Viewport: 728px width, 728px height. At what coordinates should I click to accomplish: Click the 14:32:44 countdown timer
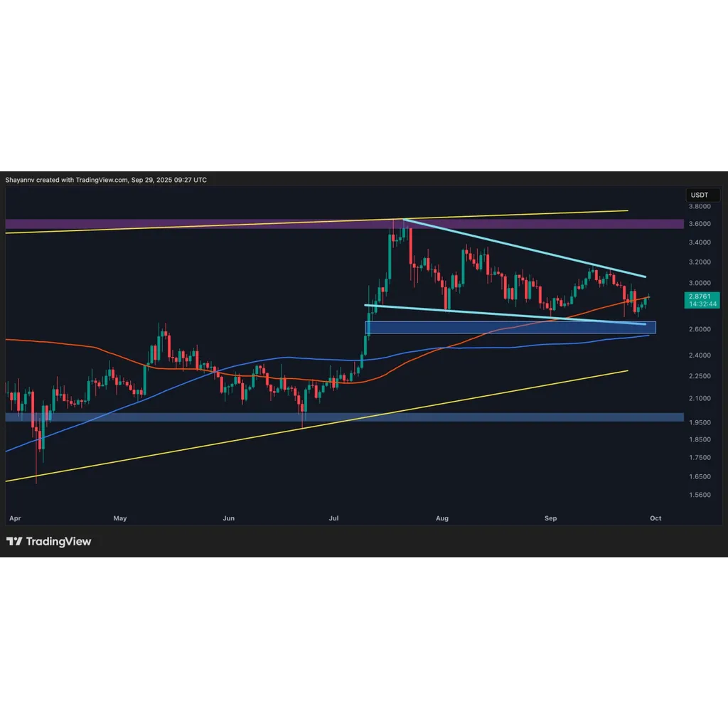pos(702,304)
